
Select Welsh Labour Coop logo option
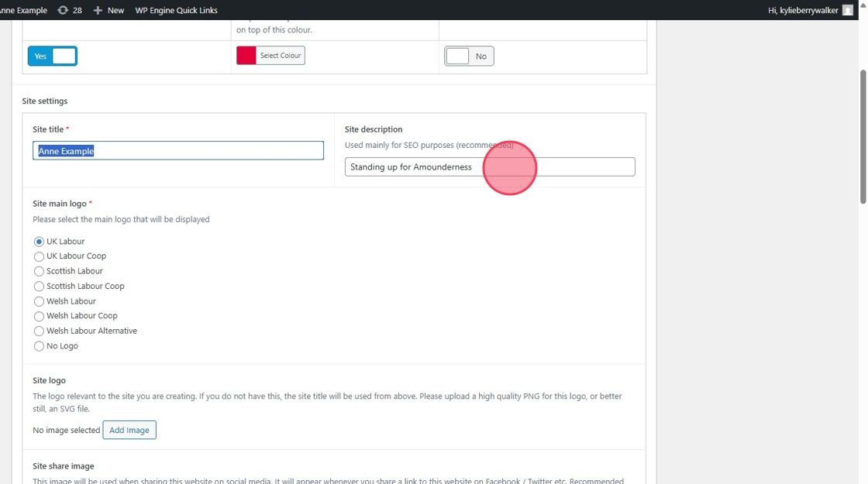tap(39, 317)
